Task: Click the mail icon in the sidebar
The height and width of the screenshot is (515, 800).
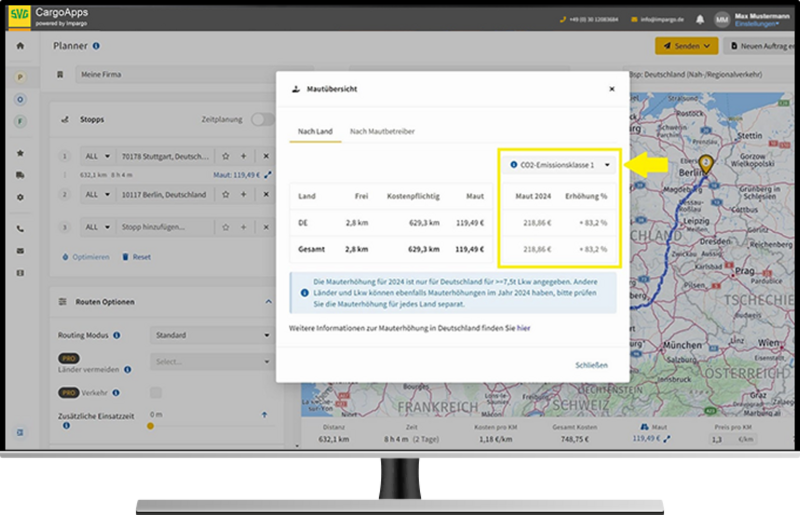Action: [x=20, y=250]
